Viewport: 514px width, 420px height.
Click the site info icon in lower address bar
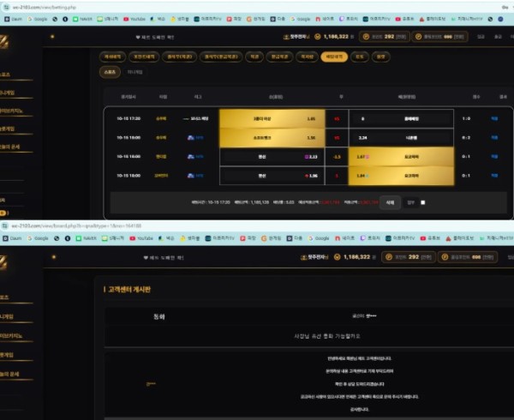click(x=4, y=226)
